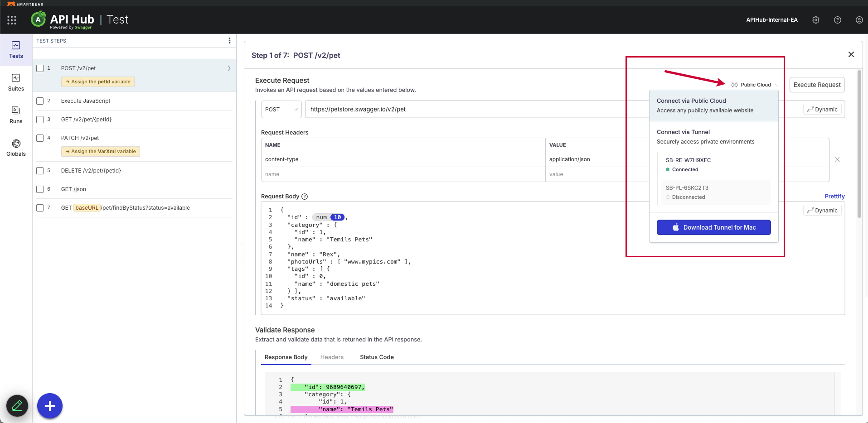
Task: Click Download Tunnel for Mac button
Action: tap(713, 227)
